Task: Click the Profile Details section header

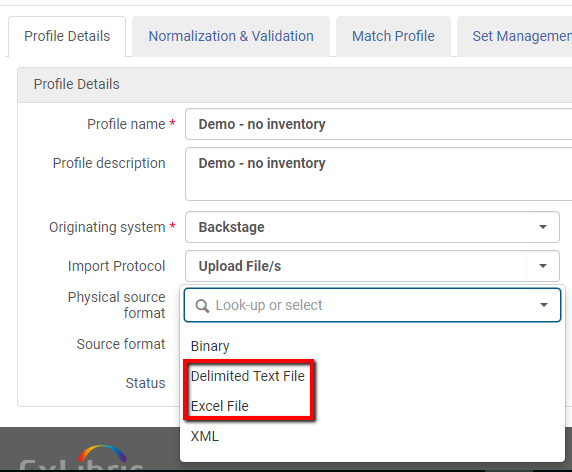Action: click(77, 84)
